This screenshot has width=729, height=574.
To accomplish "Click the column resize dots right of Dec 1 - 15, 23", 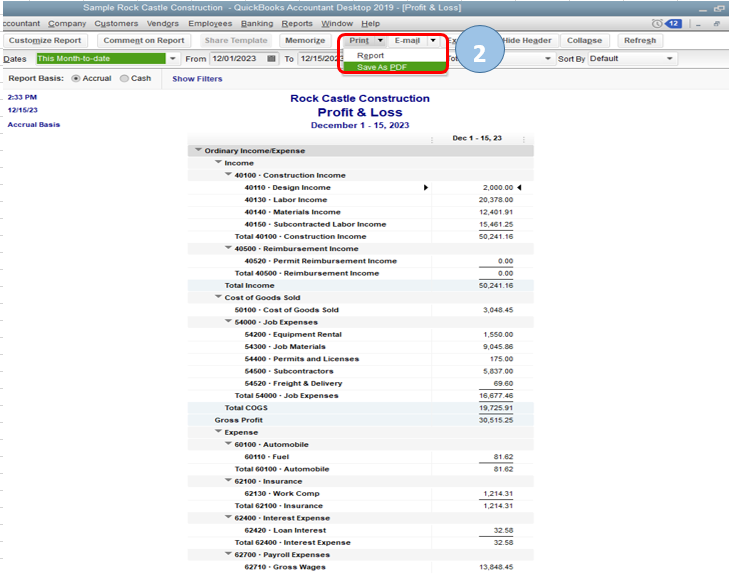I will click(x=524, y=139).
